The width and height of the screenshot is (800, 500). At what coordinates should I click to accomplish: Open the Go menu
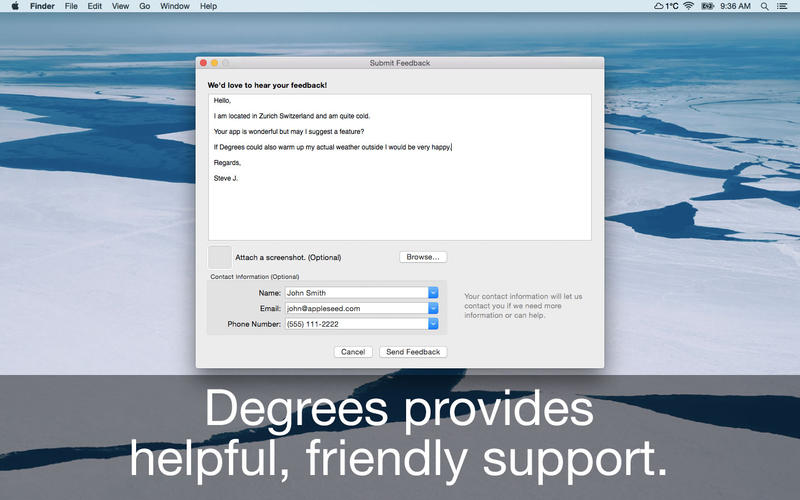pos(145,6)
